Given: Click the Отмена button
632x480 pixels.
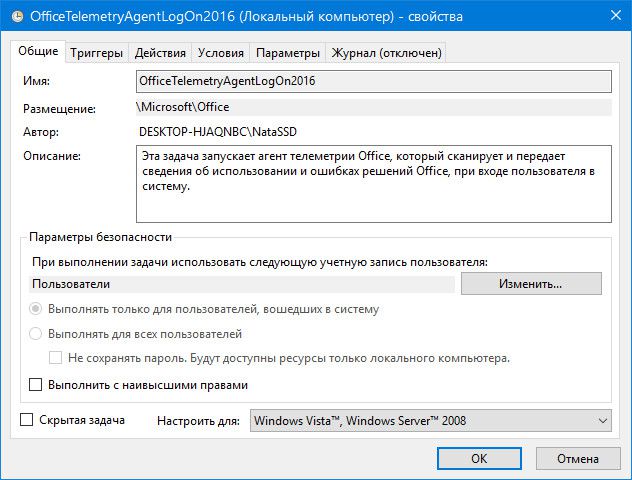Looking at the screenshot, I should click(578, 459).
